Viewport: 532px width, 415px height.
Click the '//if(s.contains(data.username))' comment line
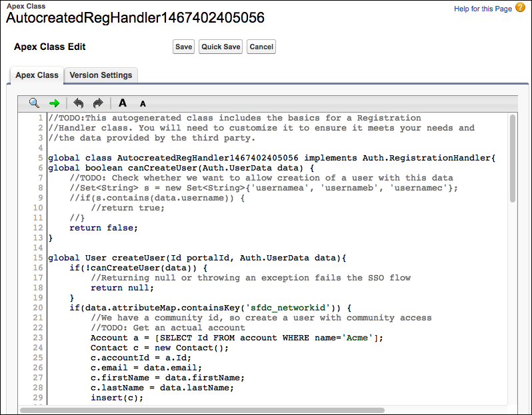pos(157,198)
